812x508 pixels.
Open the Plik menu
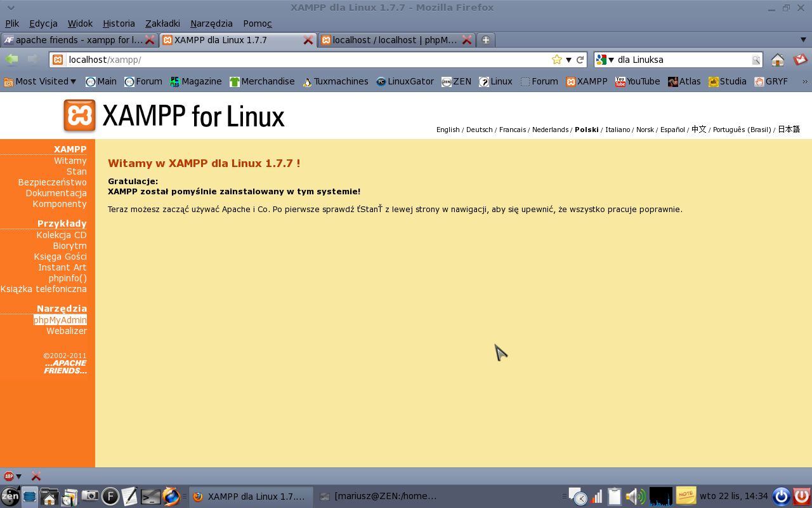(x=12, y=23)
